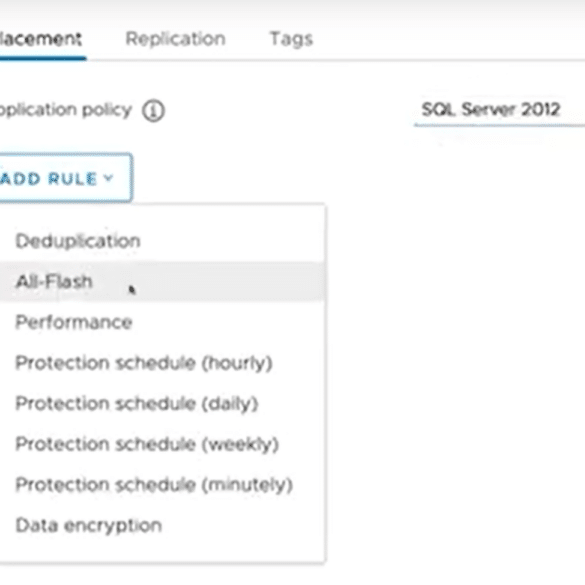Open the SQL Server 2012 policy selector
The width and height of the screenshot is (585, 585).
(499, 110)
